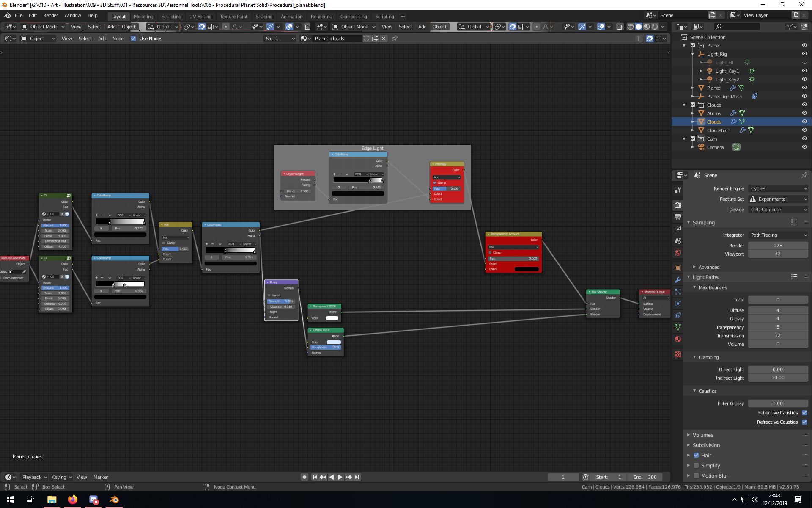Click the Play animation button

[340, 477]
